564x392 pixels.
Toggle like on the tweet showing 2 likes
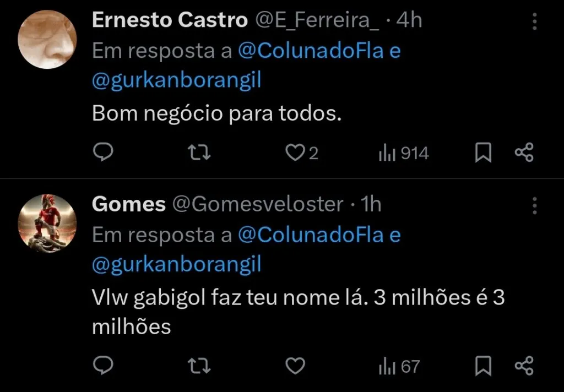[295, 153]
